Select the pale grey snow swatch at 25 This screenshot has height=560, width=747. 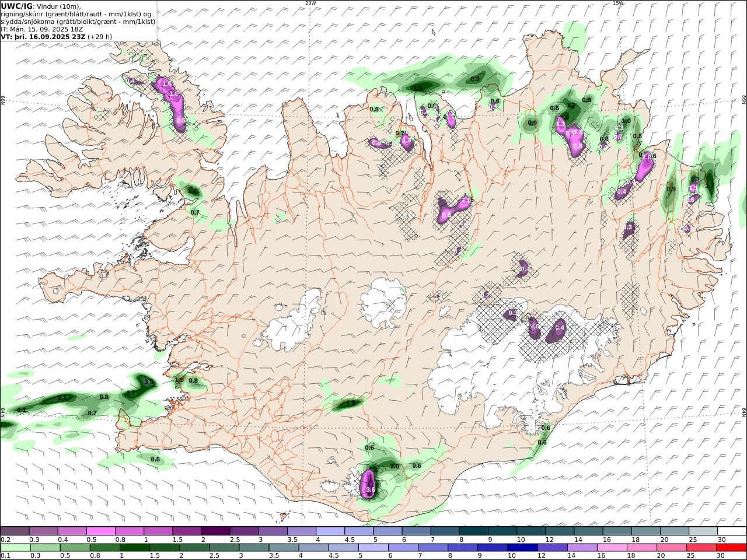703,531
